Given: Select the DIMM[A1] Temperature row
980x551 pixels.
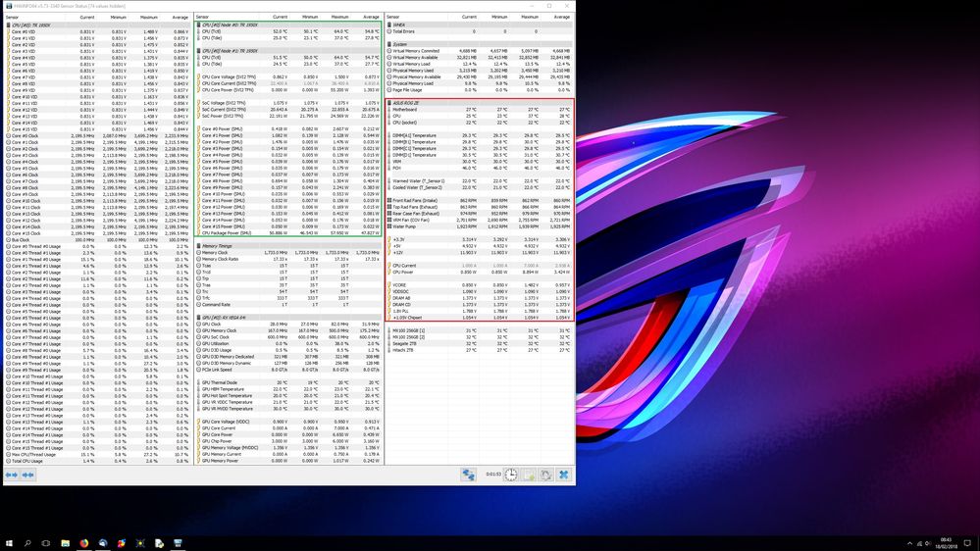Looking at the screenshot, I should (x=480, y=135).
